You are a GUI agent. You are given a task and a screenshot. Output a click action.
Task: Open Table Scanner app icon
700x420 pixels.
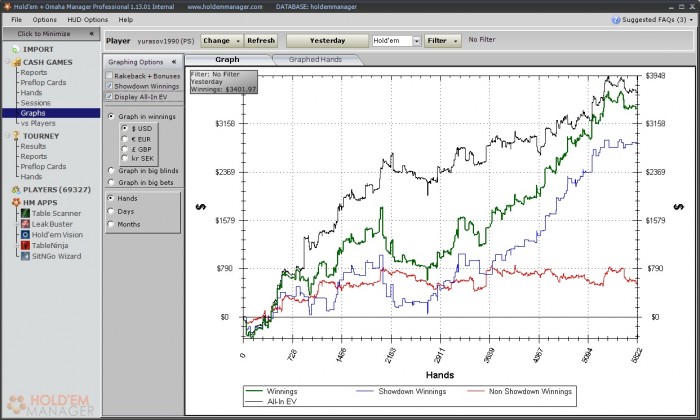(25, 213)
